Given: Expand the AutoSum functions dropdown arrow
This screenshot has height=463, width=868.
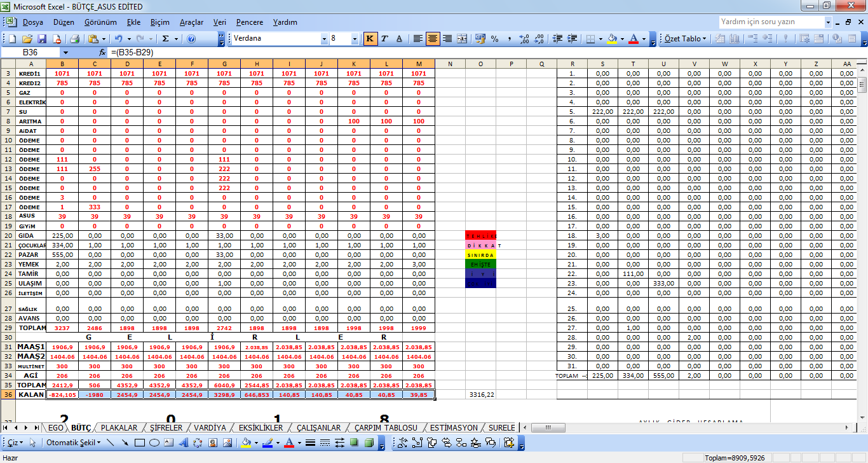Looking at the screenshot, I should click(x=175, y=39).
